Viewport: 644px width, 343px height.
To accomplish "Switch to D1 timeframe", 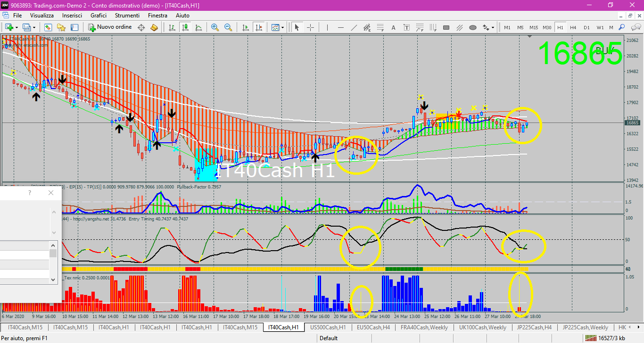I will point(586,27).
